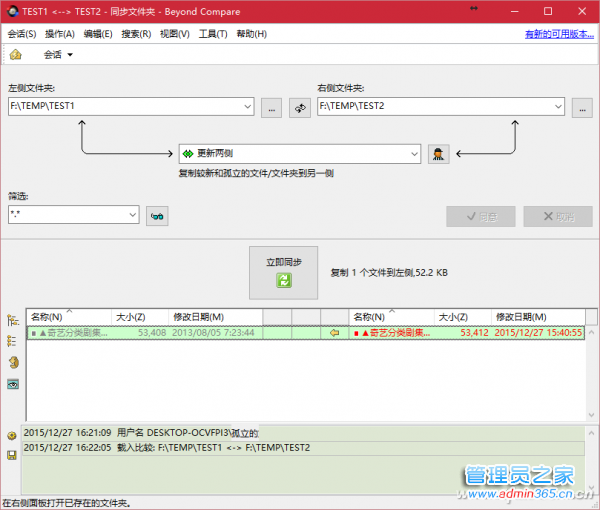The image size is (600, 510).
Task: Open the 编辑(E) menu
Action: click(x=98, y=34)
